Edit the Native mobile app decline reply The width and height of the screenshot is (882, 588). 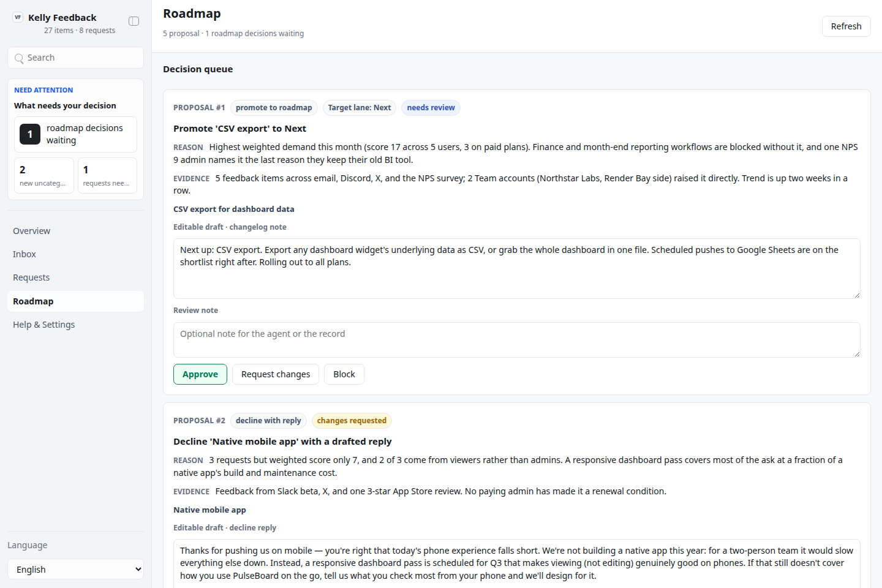516,563
